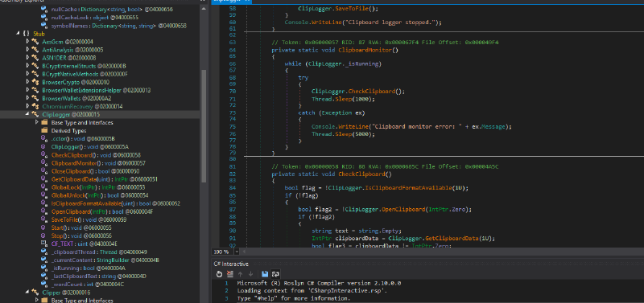Image resolution: width=644 pixels, height=303 pixels.
Task: Click the Clear Screen icon in C# Interactive
Action: pyautogui.click(x=230, y=274)
